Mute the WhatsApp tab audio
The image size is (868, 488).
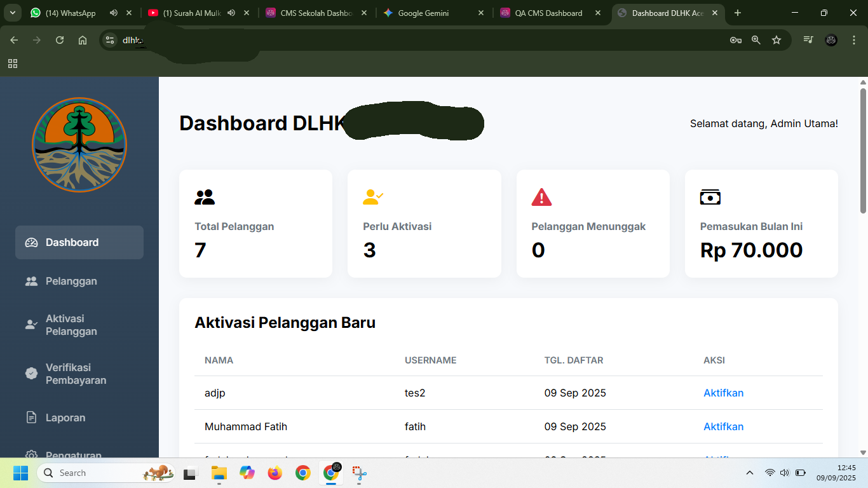(114, 13)
